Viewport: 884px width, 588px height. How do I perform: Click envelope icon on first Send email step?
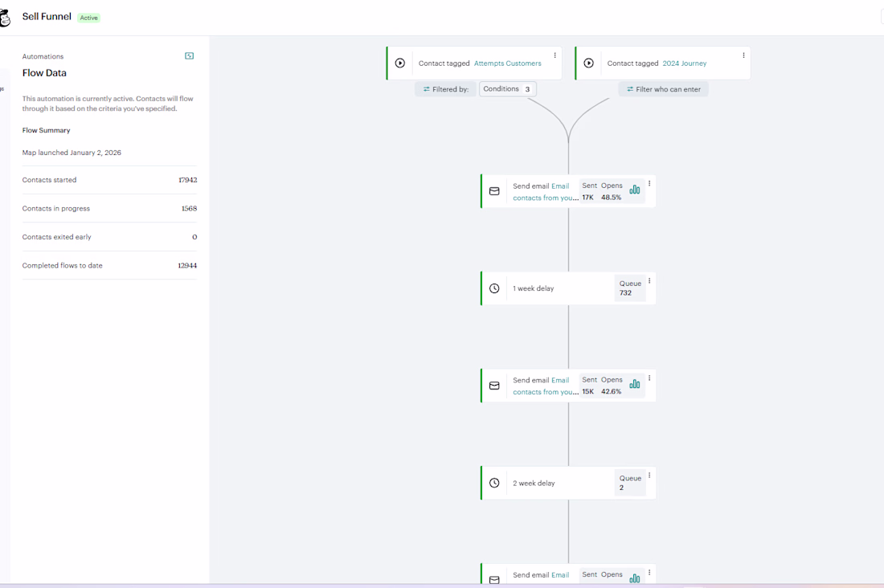coord(494,191)
